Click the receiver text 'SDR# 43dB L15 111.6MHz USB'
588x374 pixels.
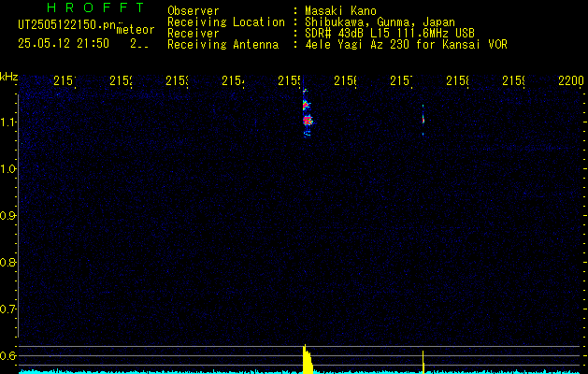390,34
